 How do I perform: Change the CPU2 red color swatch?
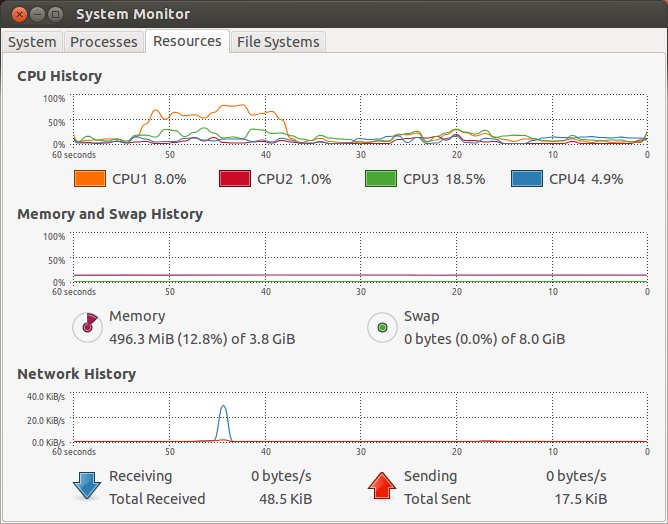(235, 179)
